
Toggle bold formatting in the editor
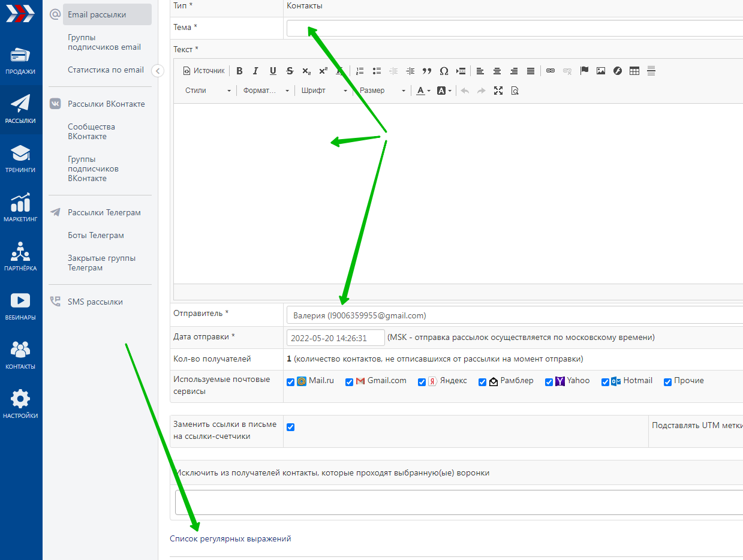239,71
